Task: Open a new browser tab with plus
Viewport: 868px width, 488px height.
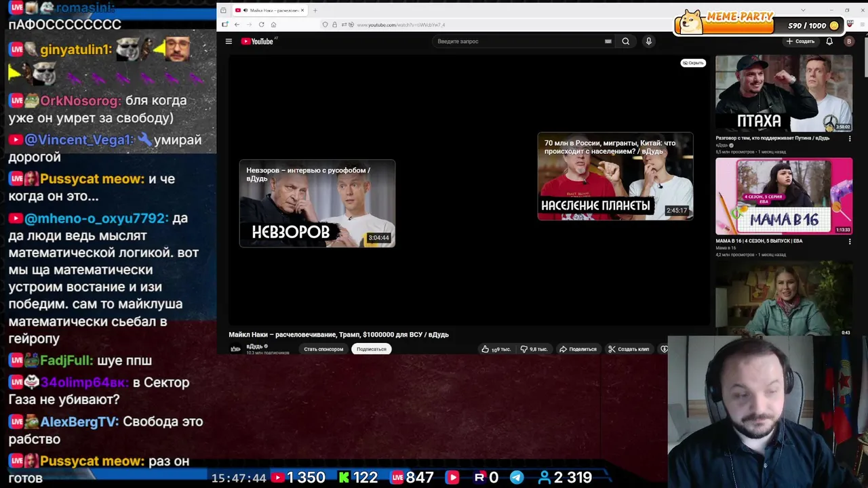Action: click(x=315, y=10)
